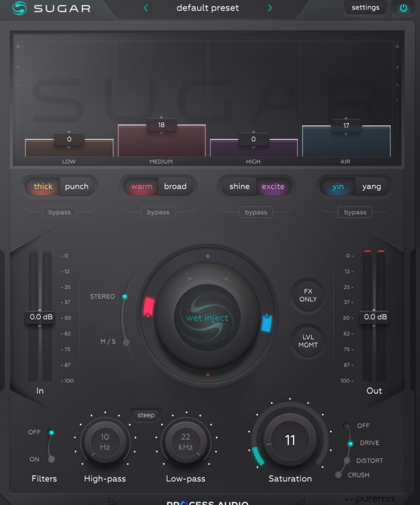This screenshot has height=505, width=420.
Task: Click the red handle on the wet inject ring
Action: [149, 307]
